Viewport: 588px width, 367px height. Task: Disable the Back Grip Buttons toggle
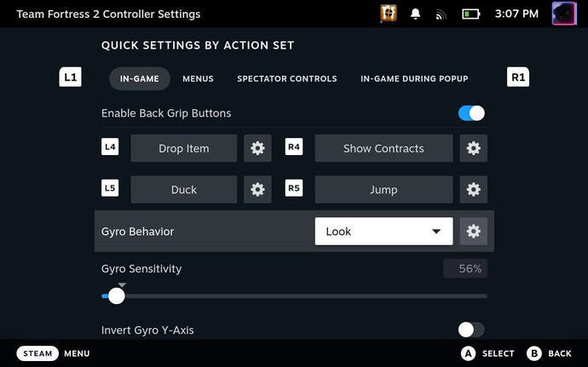click(x=471, y=113)
